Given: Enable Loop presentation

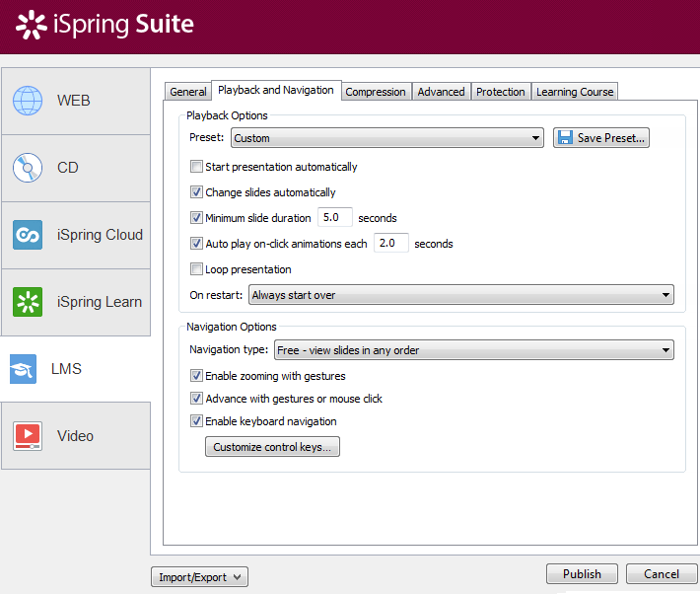Looking at the screenshot, I should tap(196, 269).
